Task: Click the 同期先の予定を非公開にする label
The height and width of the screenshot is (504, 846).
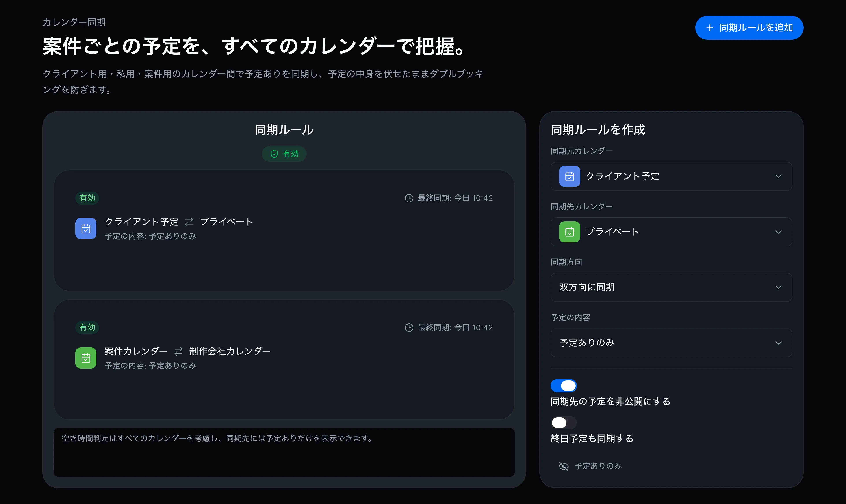Action: pyautogui.click(x=610, y=401)
